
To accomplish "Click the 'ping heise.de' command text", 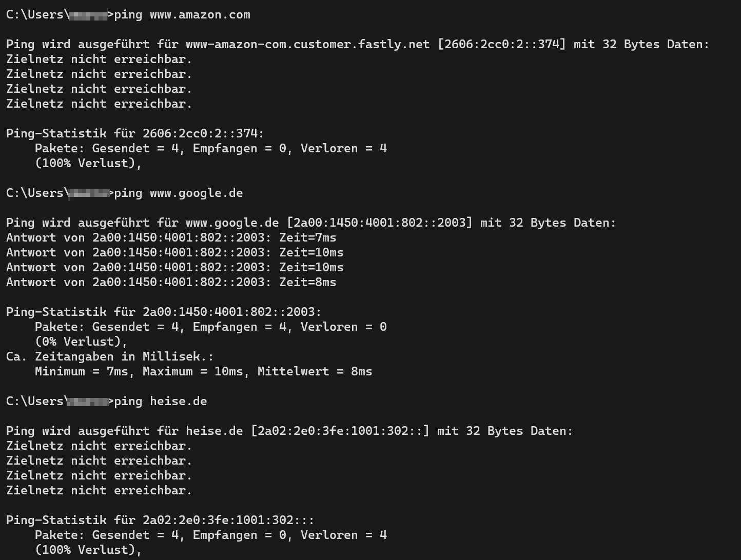I will 161,402.
